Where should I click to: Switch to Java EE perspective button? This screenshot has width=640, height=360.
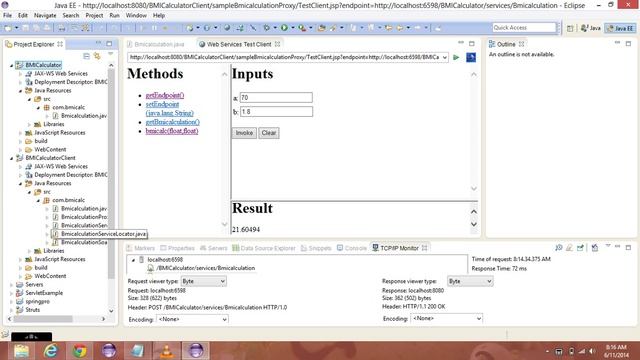tap(620, 28)
